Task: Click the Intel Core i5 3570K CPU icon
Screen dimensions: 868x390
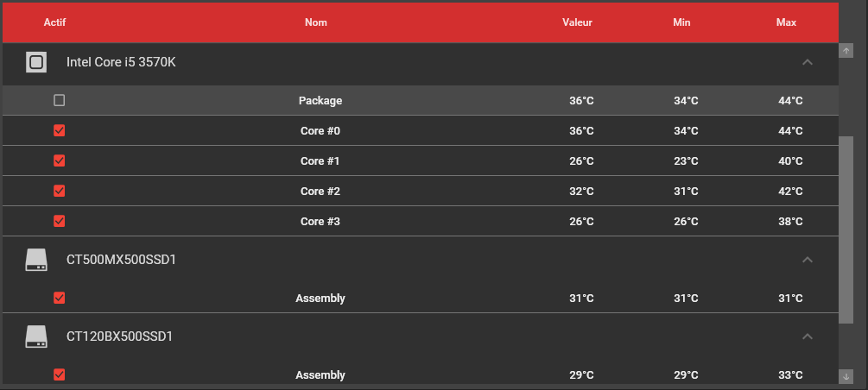Action: [x=36, y=62]
